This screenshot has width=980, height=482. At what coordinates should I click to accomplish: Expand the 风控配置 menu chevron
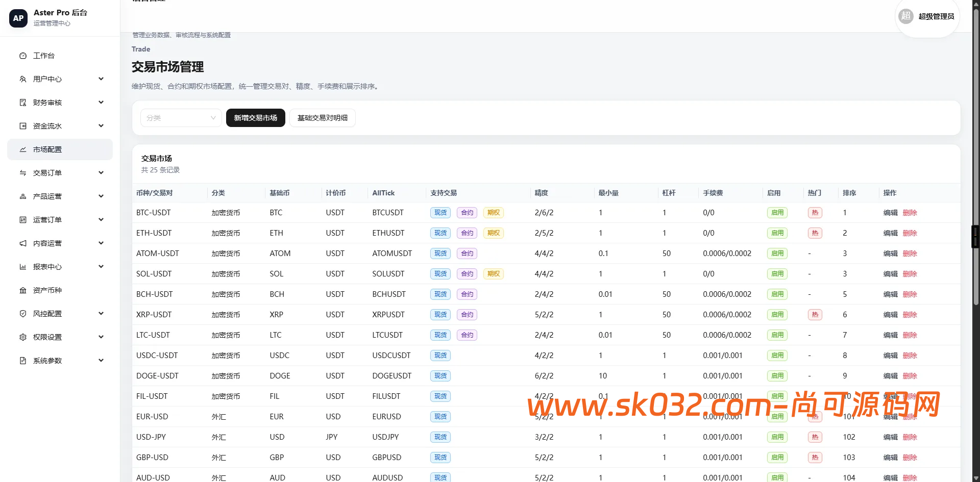pyautogui.click(x=101, y=313)
